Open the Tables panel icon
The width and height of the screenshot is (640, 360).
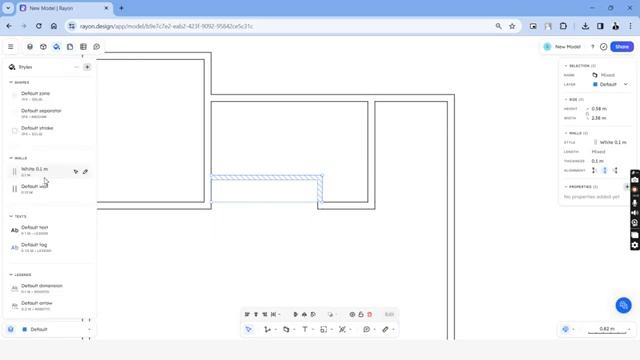(x=83, y=47)
